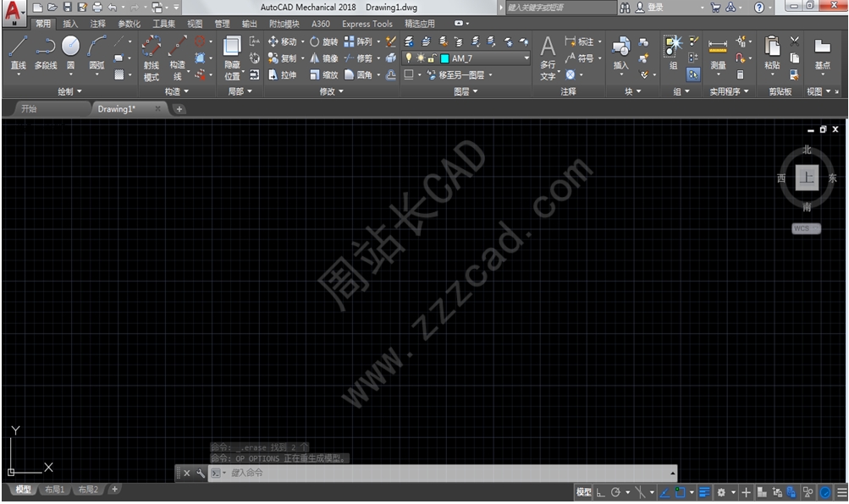The width and height of the screenshot is (849, 504).
Task: Click the 标注 dimension tool
Action: [579, 41]
